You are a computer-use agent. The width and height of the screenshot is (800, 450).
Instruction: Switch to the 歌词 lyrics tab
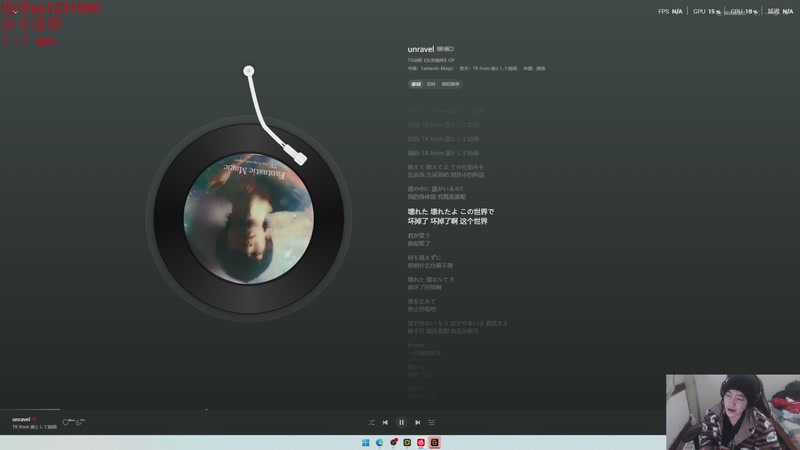pyautogui.click(x=416, y=84)
